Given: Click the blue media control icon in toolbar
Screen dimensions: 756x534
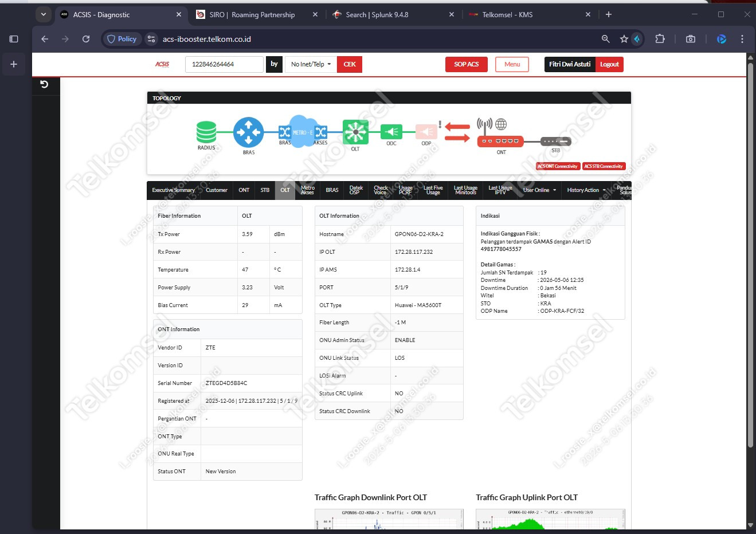Looking at the screenshot, I should [722, 39].
